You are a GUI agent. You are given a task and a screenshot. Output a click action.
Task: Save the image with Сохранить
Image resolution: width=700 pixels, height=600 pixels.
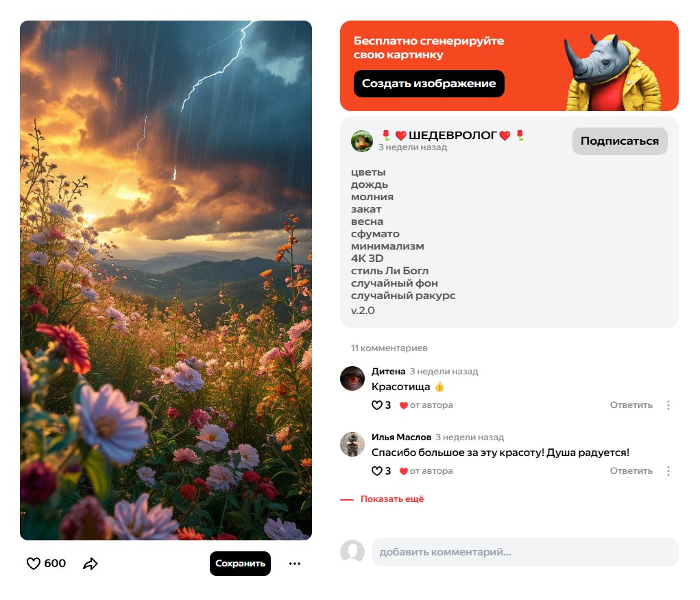pos(240,564)
